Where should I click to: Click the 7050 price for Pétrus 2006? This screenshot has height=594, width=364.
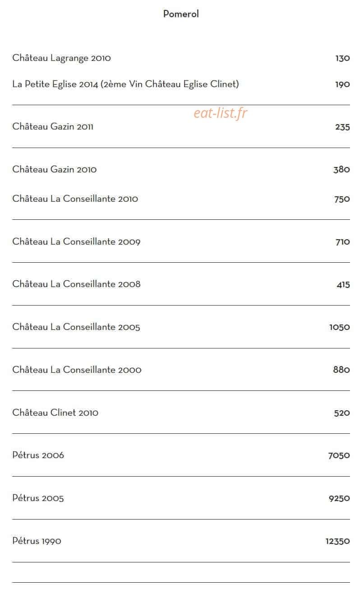pos(339,455)
